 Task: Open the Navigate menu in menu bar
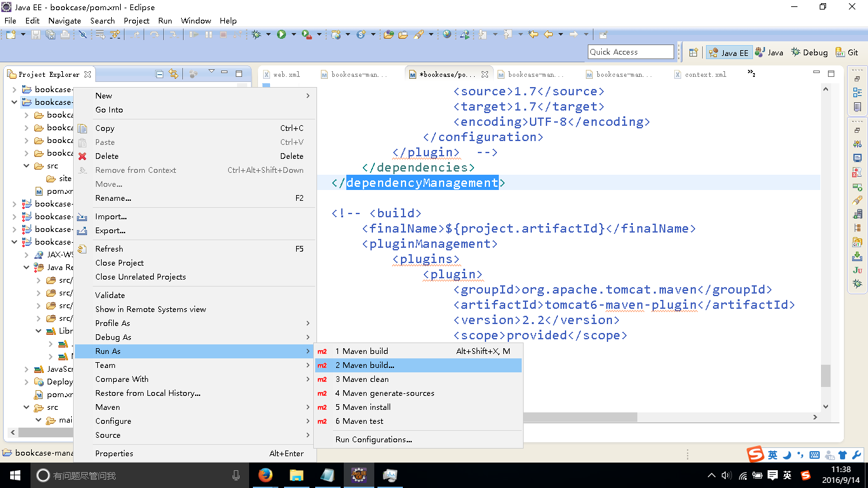point(65,20)
